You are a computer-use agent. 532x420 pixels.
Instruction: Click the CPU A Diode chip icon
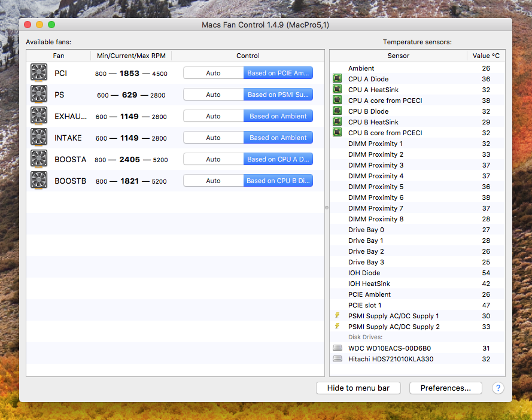point(337,79)
